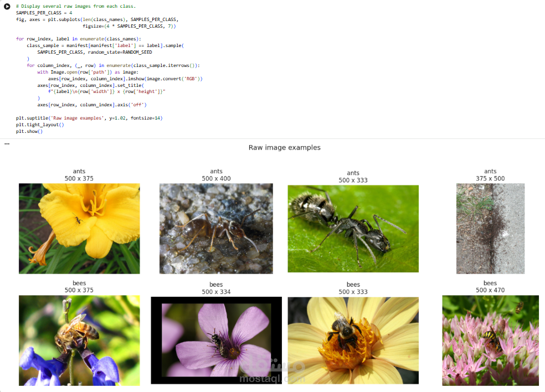Click the 'SAMPLES_PER_CLASS = 4' code line
This screenshot has width=545, height=392.
[44, 13]
